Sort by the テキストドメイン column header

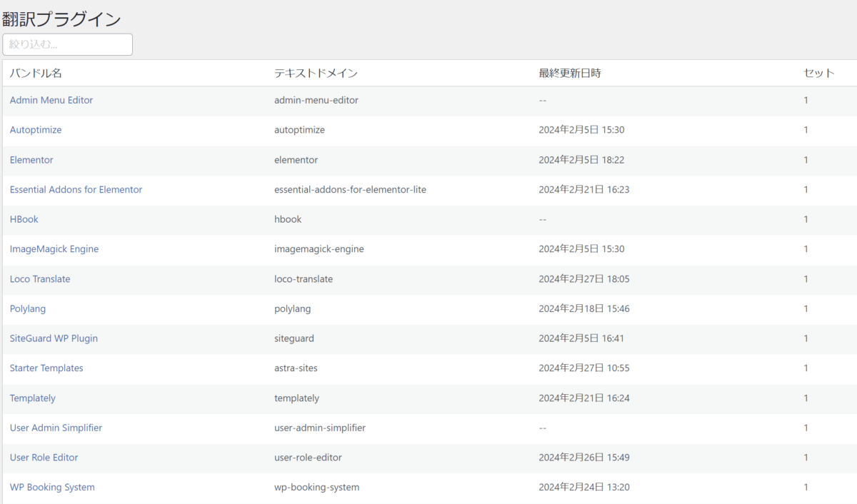(316, 74)
